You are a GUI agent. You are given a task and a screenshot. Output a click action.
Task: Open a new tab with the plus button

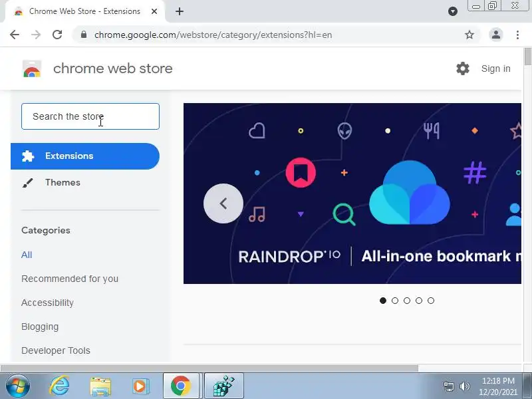(x=180, y=11)
